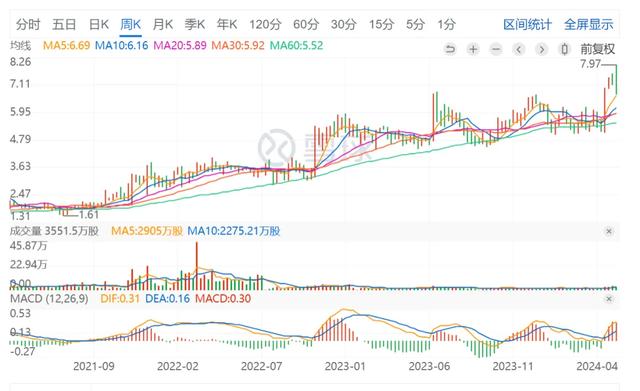
Task: Select the 1分 interval tab
Action: (x=446, y=24)
